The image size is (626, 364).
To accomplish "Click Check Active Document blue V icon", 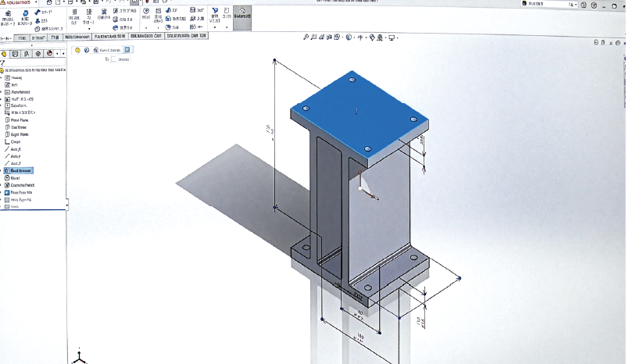I will (x=215, y=11).
